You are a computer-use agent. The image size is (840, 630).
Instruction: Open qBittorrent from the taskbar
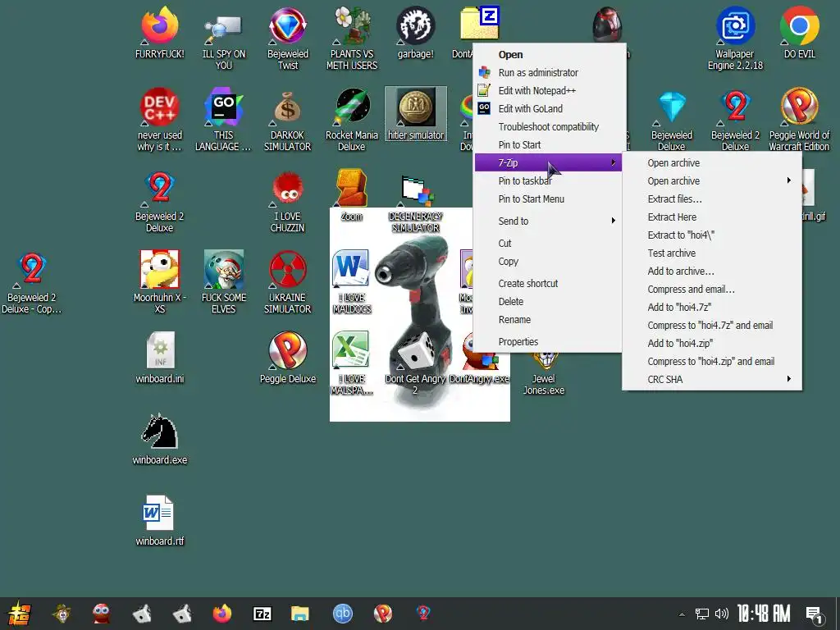click(343, 614)
